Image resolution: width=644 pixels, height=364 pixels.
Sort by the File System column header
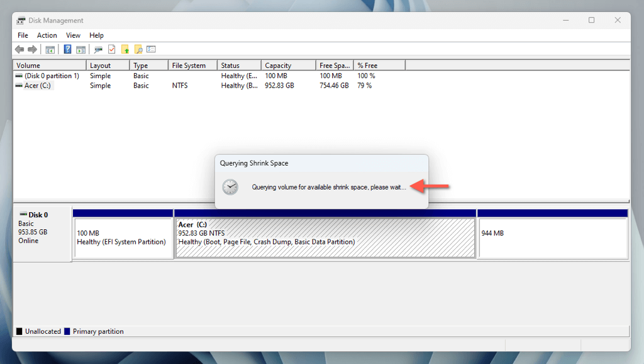tap(189, 65)
